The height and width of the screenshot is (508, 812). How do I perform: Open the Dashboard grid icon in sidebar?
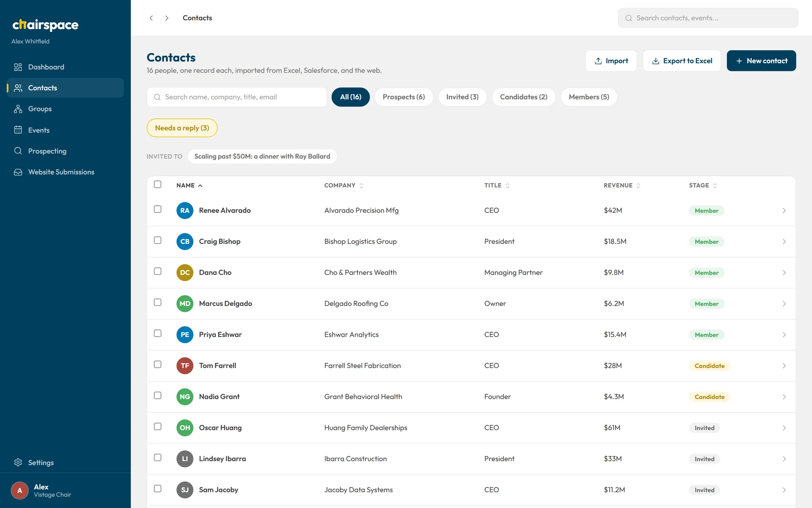18,67
